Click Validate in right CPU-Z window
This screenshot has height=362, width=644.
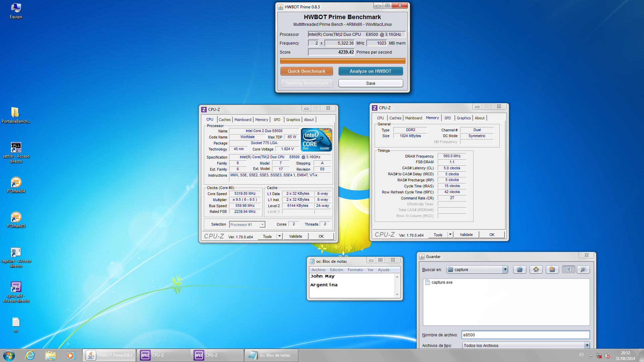(466, 235)
